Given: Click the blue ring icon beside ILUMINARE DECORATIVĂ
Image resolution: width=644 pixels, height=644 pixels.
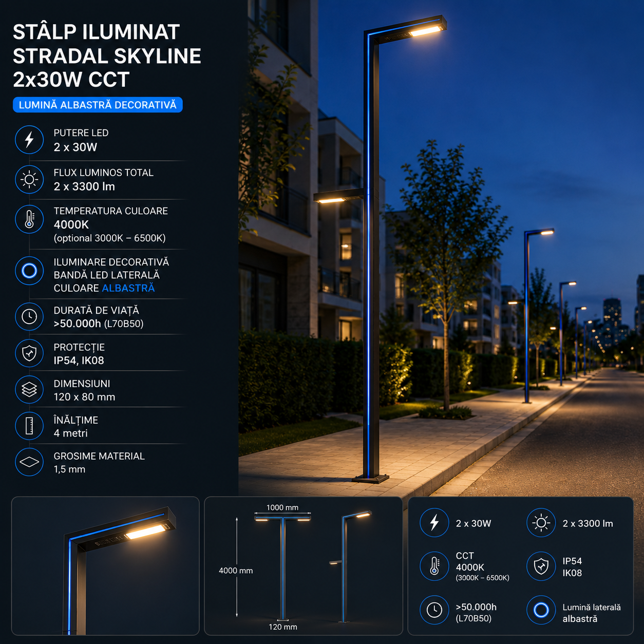Looking at the screenshot, I should click(x=29, y=271).
